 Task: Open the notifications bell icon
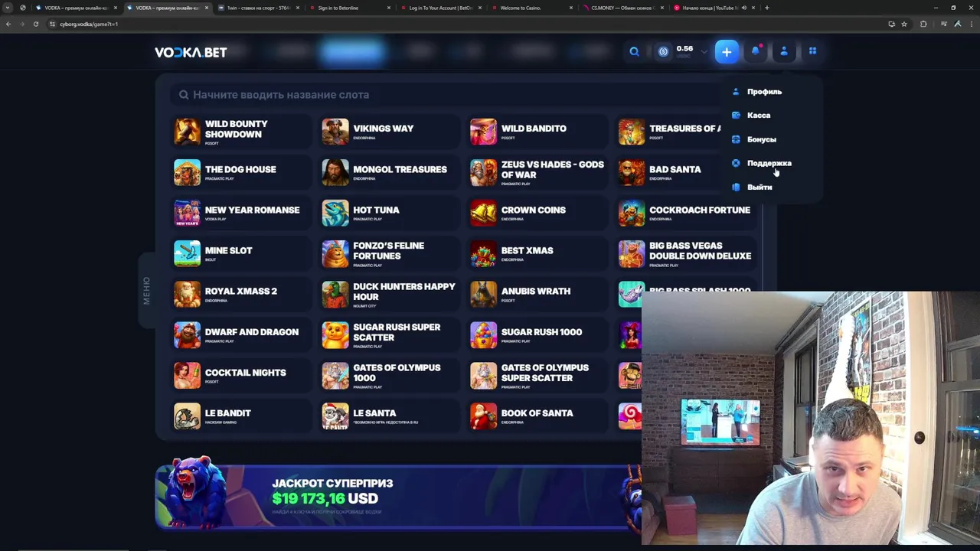(x=756, y=51)
